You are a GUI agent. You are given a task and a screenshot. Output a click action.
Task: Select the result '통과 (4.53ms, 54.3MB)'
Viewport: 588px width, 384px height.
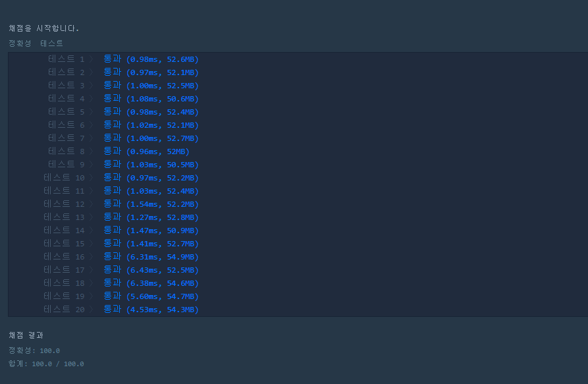(151, 310)
